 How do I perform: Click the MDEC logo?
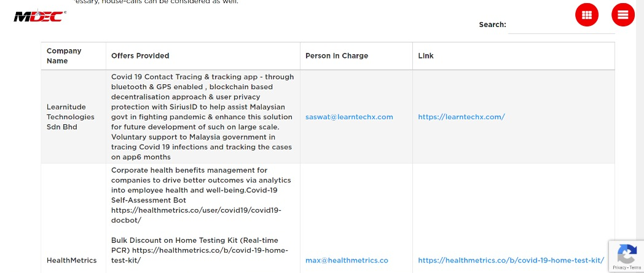tap(40, 15)
